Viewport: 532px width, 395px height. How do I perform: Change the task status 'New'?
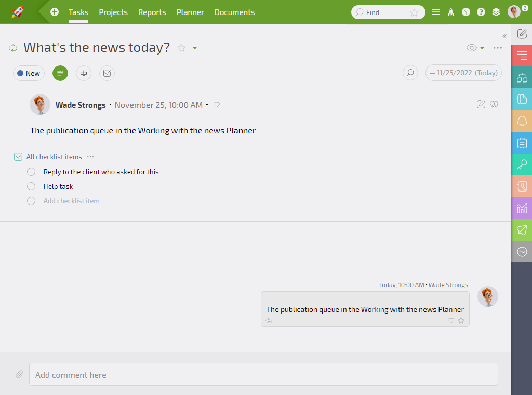tap(29, 73)
